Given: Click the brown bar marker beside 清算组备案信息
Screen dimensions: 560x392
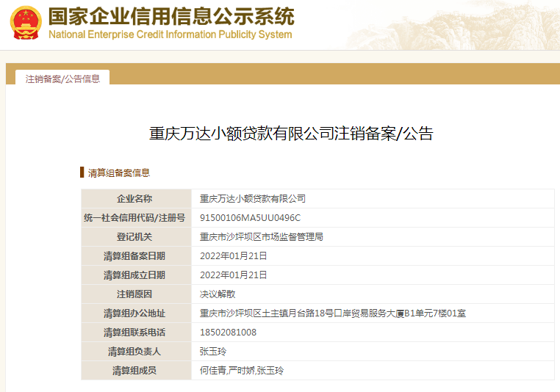Looking at the screenshot, I should tap(82, 173).
